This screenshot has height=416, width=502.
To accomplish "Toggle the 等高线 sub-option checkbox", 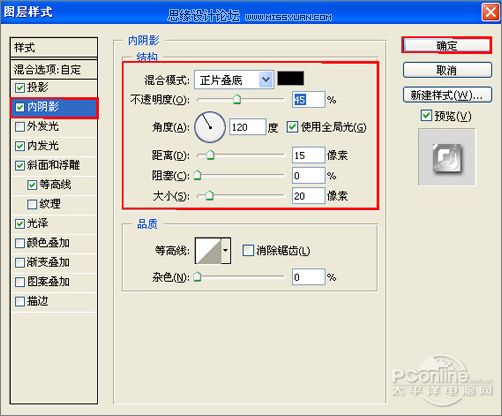I will click(32, 185).
